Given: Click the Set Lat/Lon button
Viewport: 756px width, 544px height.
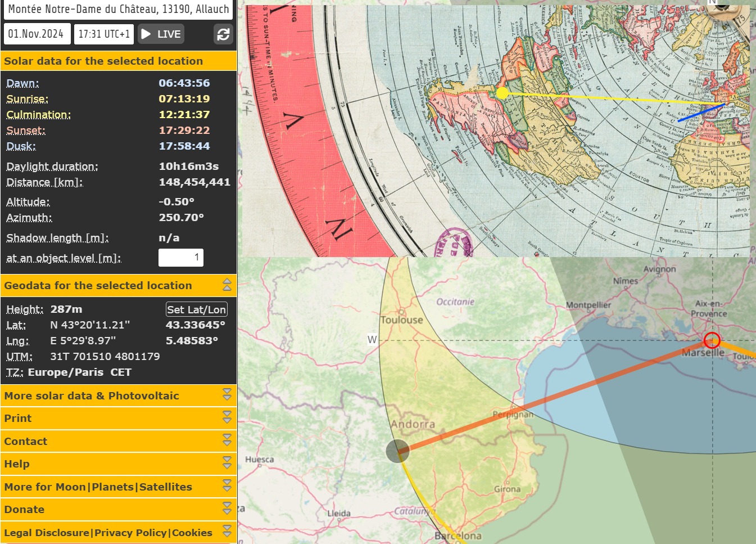Looking at the screenshot, I should pos(197,309).
